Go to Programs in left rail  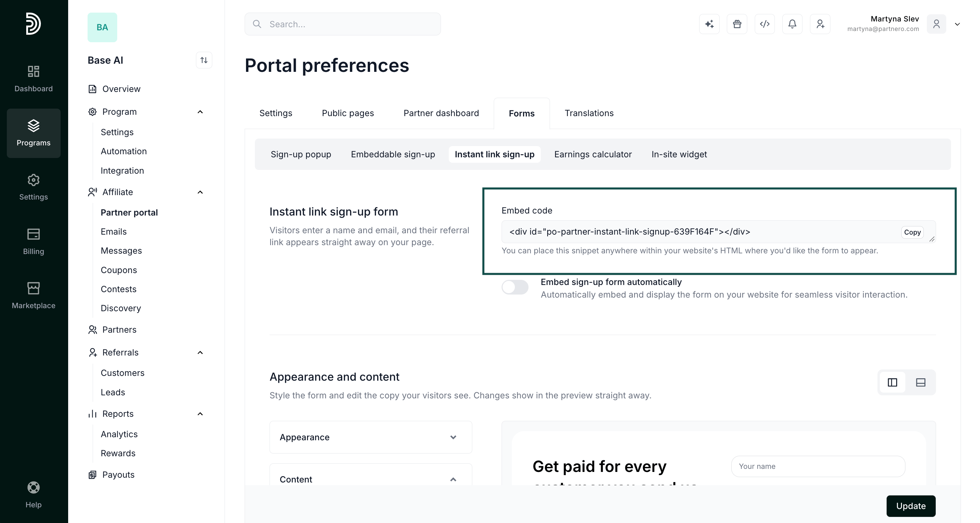point(33,133)
